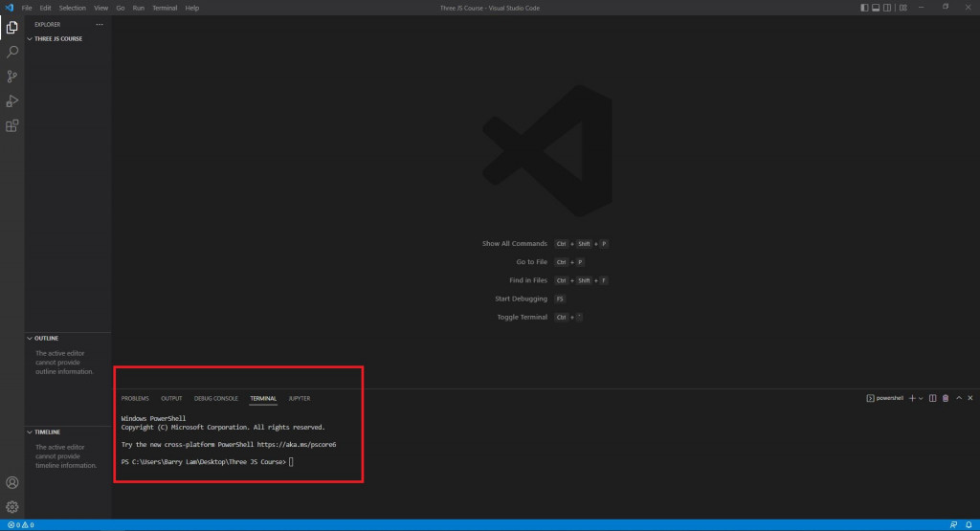Show errors and warnings in status bar
Screen dimensions: 980x531
pyautogui.click(x=21, y=524)
